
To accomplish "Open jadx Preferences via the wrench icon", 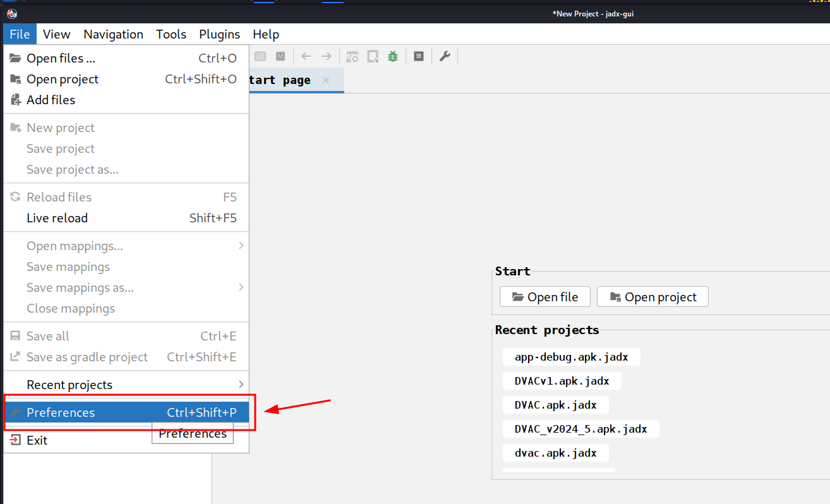I will click(445, 56).
